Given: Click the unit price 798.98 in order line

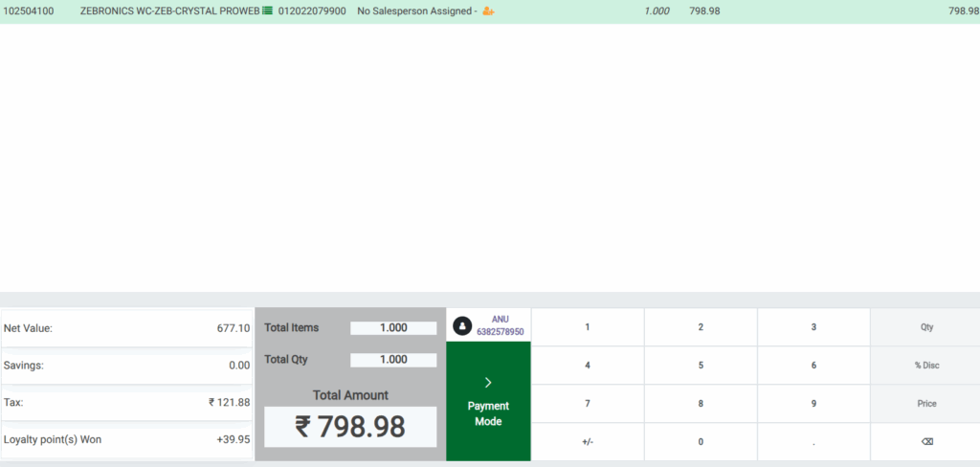Looking at the screenshot, I should pos(704,11).
